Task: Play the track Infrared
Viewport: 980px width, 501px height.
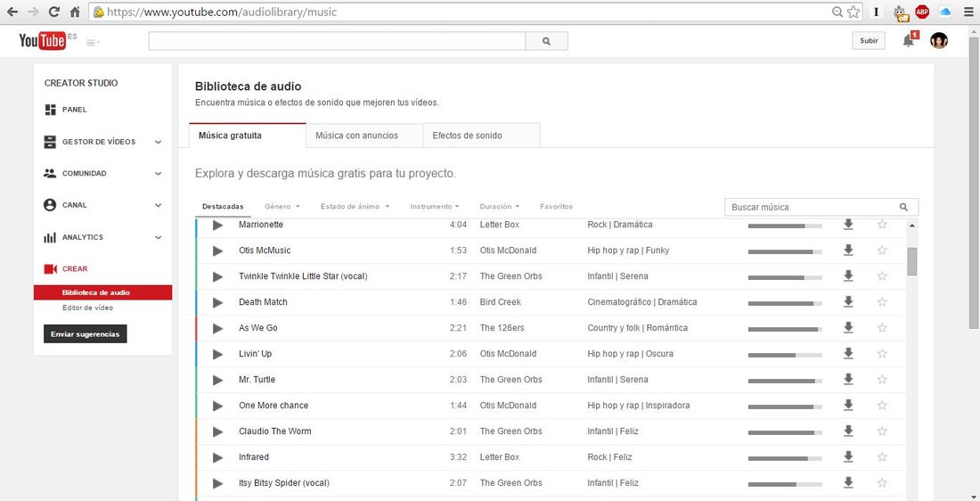Action: pos(217,457)
